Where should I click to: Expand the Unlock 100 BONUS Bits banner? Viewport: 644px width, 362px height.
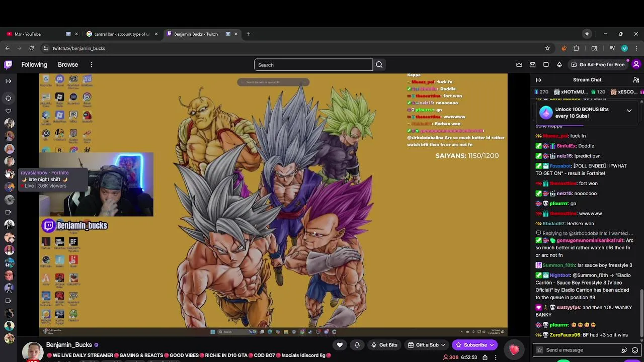[629, 111]
